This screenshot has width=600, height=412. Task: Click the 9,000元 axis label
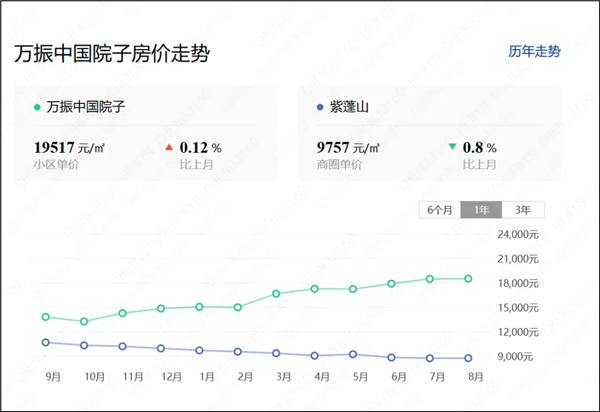pos(515,357)
